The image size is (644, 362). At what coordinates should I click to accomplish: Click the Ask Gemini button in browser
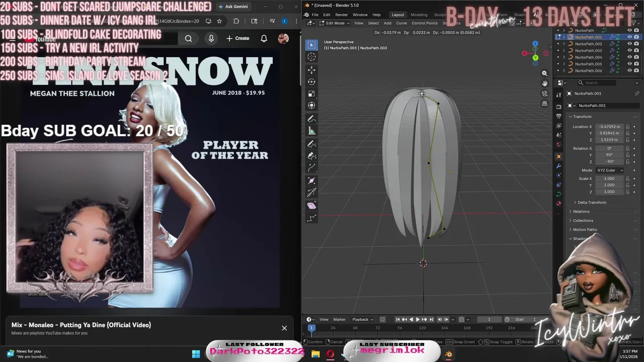click(x=233, y=7)
